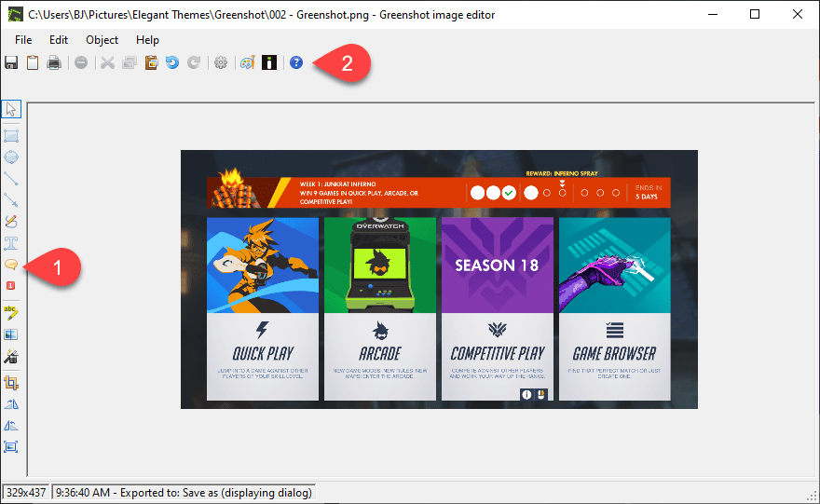Screen dimensions: 820x504
Task: Open the Edit menu
Action: (59, 40)
